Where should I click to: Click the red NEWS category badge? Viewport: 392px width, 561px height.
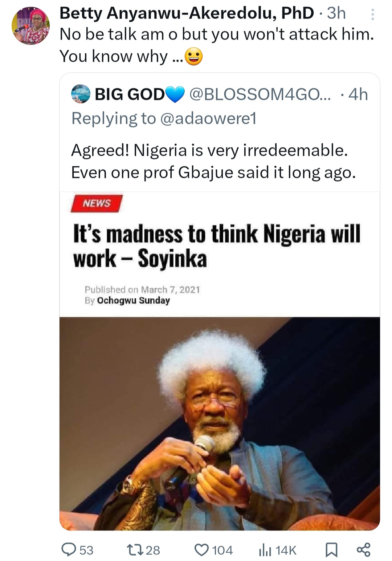[x=97, y=203]
